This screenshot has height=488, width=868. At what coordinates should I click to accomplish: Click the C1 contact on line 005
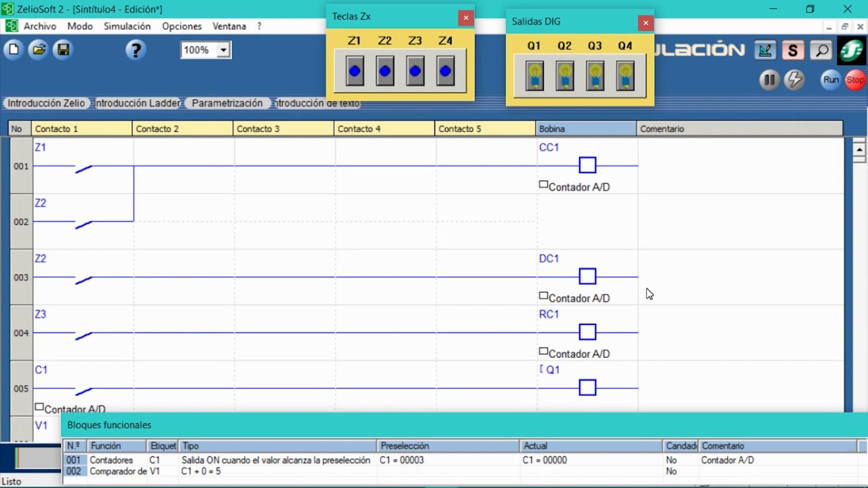[x=83, y=390]
